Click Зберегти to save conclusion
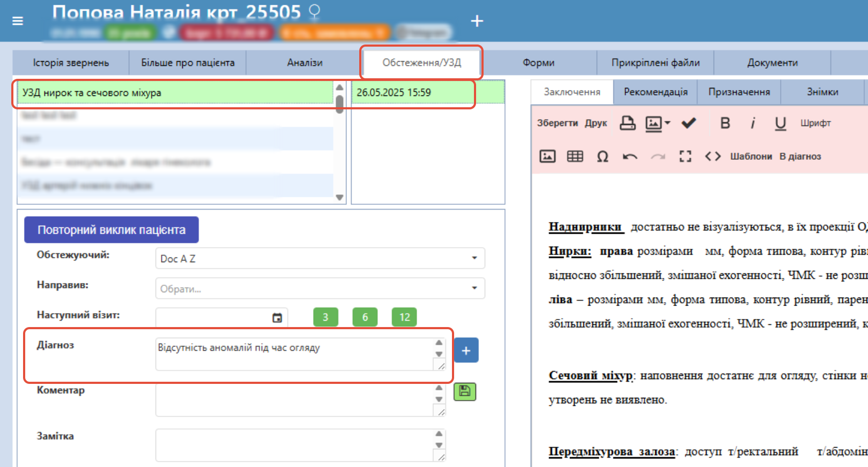Viewport: 868px width, 467px height. click(x=557, y=123)
